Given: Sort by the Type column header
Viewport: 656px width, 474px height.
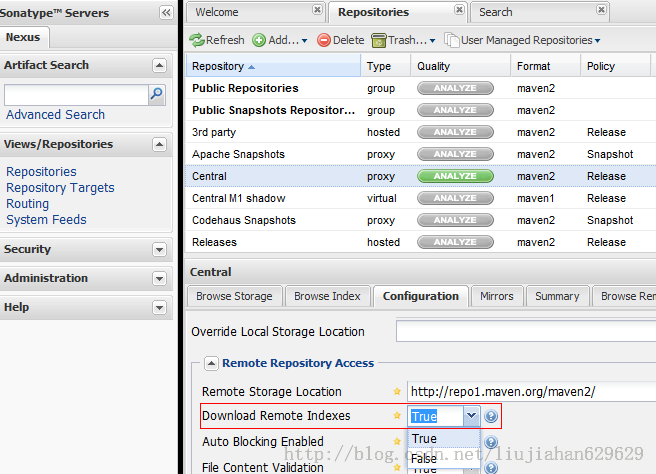Looking at the screenshot, I should (385, 66).
